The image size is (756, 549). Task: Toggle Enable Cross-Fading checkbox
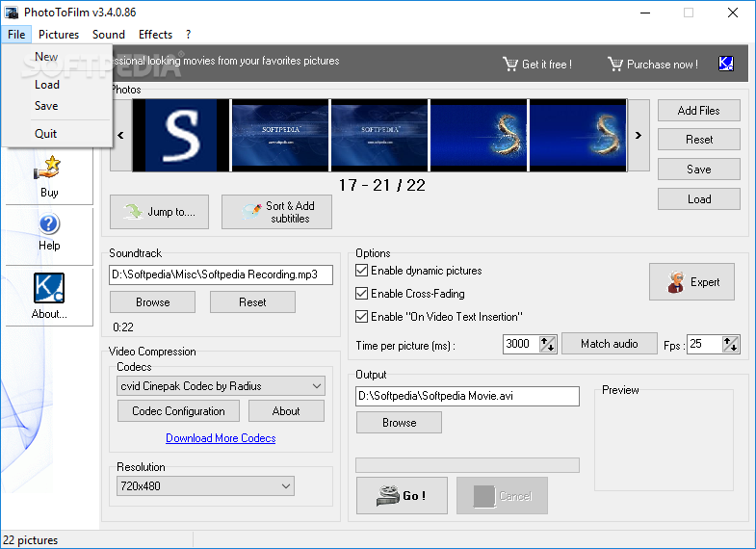pos(361,294)
